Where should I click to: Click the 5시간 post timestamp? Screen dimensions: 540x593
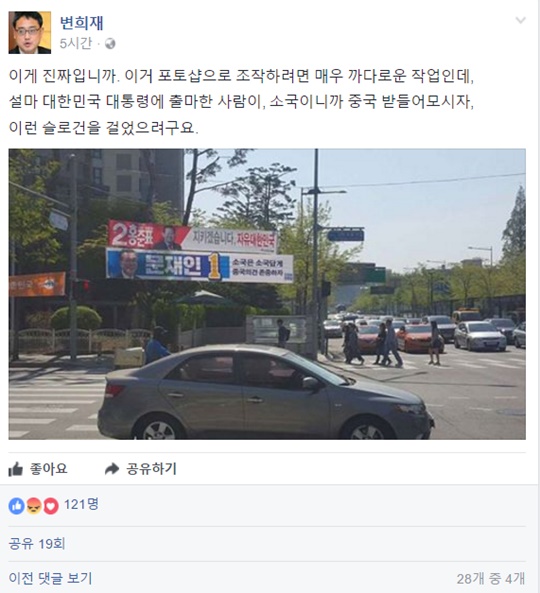76,43
